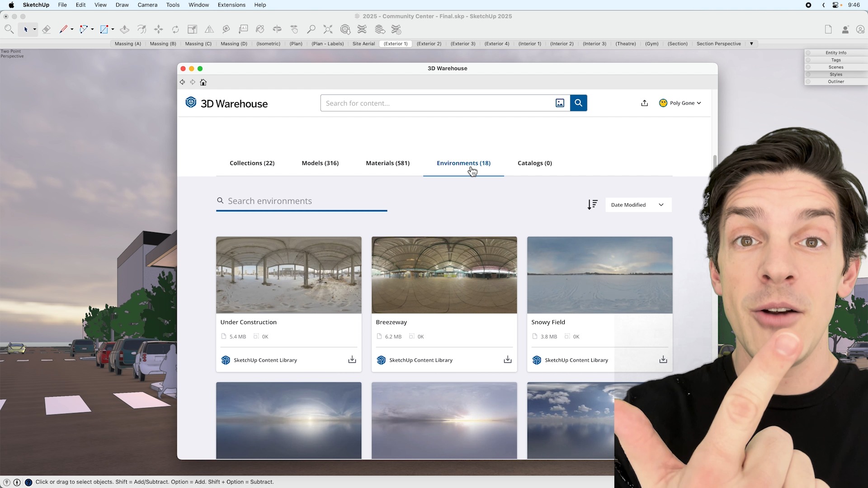This screenshot has height=488, width=868.
Task: Activate the Pan hand tool
Action: 294,29
